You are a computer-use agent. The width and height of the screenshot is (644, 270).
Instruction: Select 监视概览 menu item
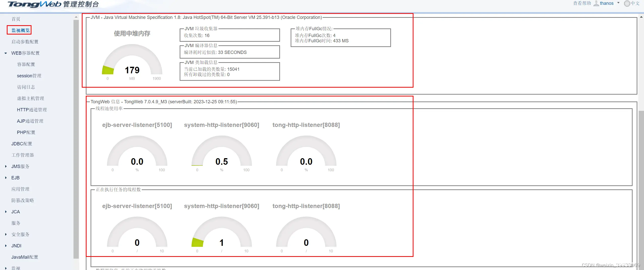click(x=20, y=30)
